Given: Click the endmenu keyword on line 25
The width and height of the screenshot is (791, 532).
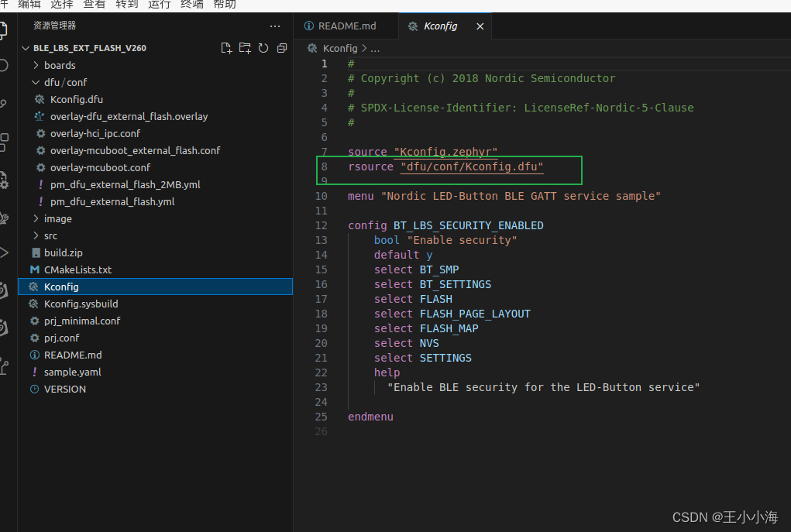Looking at the screenshot, I should 370,417.
